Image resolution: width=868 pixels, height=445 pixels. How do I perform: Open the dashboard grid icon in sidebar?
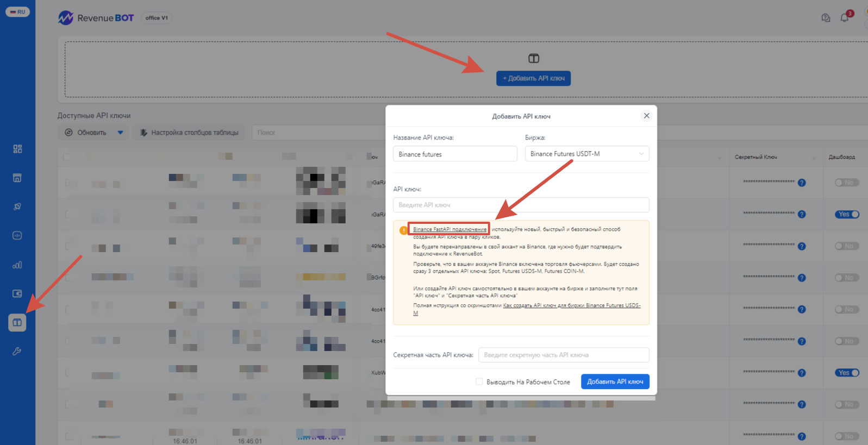click(x=17, y=149)
